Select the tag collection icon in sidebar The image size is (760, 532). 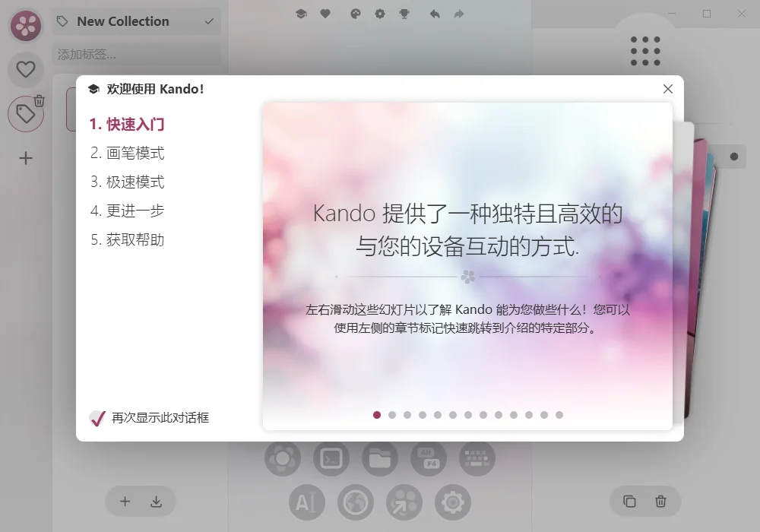[26, 114]
